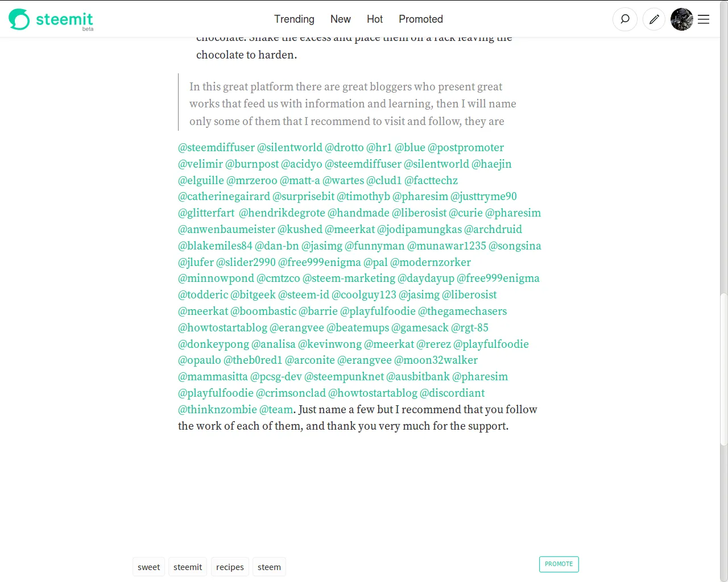Viewport: 728px width, 582px height.
Task: Open the steem tag
Action: pos(269,567)
